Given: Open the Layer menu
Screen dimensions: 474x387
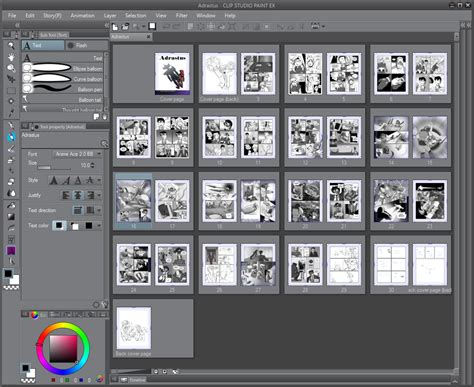Looking at the screenshot, I should pos(110,15).
